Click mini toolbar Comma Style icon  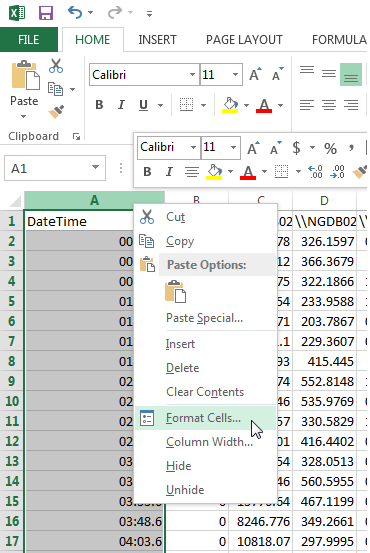click(351, 147)
